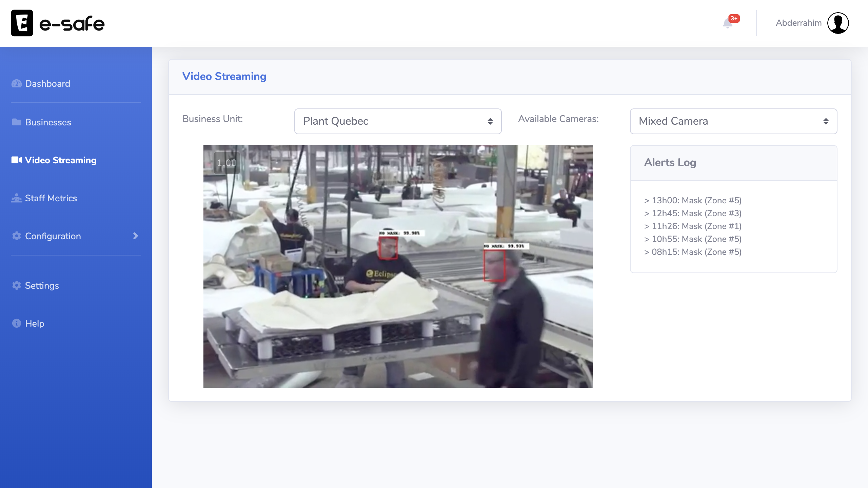Click the Staff Metrics icon
The height and width of the screenshot is (488, 868).
pos(16,198)
